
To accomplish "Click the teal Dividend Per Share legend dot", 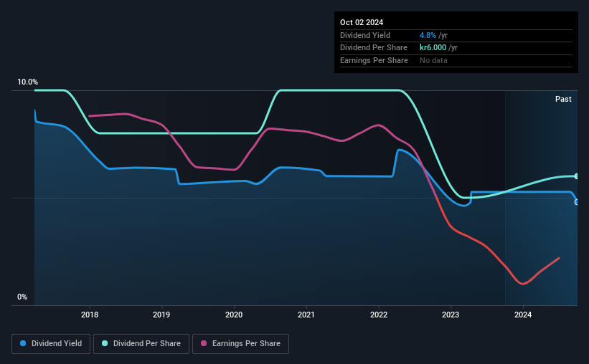I will [105, 343].
